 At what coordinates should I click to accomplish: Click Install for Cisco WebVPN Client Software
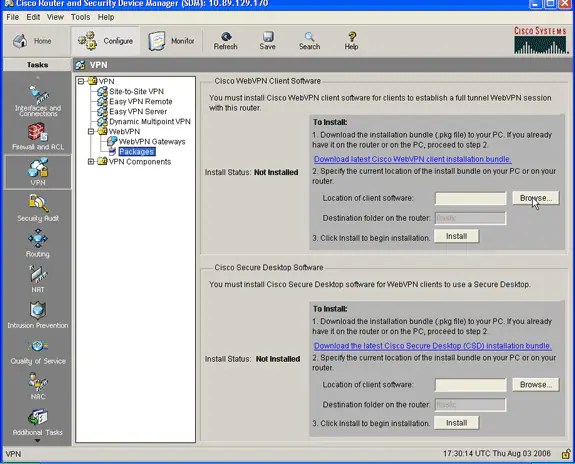point(457,236)
